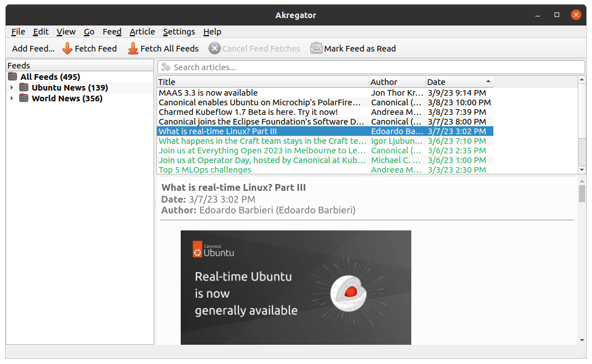Select the Ubuntu News (139) feed
The height and width of the screenshot is (364, 592).
click(x=70, y=88)
